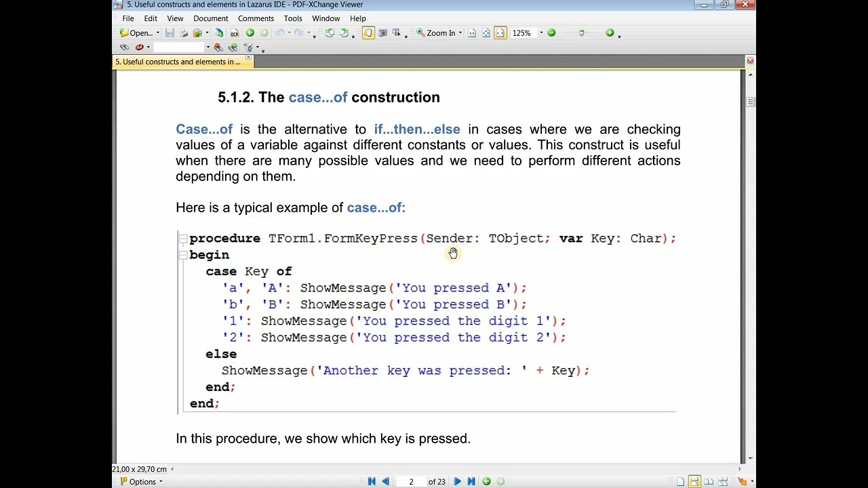Set view to Fit Width

coord(500,33)
